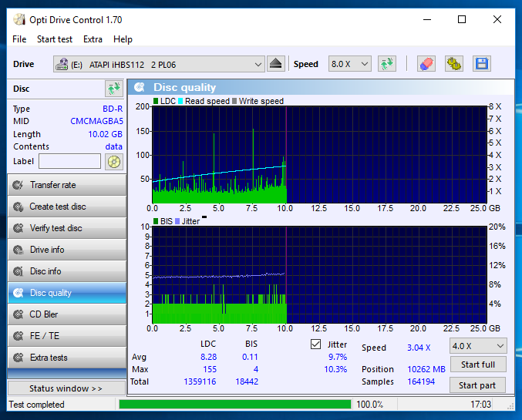Click the Jitter legend color swatch
Viewport: 522px width, 420px height.
click(x=177, y=221)
